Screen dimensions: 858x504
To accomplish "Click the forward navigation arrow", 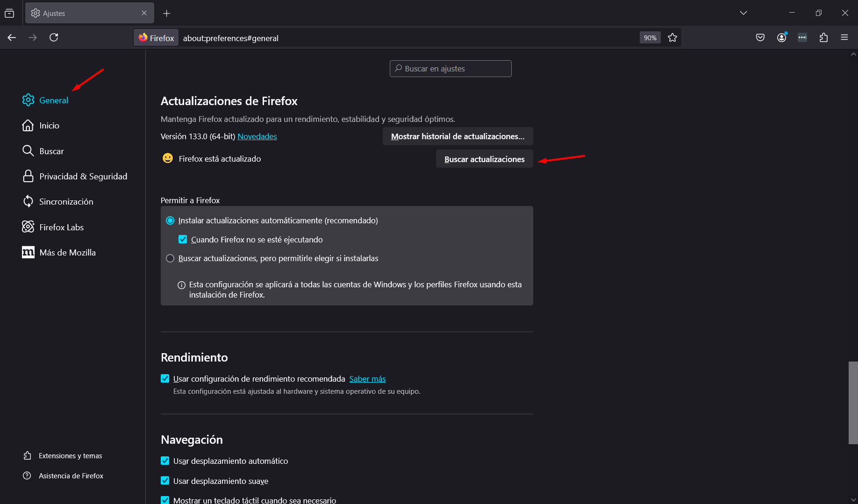I will pos(33,37).
